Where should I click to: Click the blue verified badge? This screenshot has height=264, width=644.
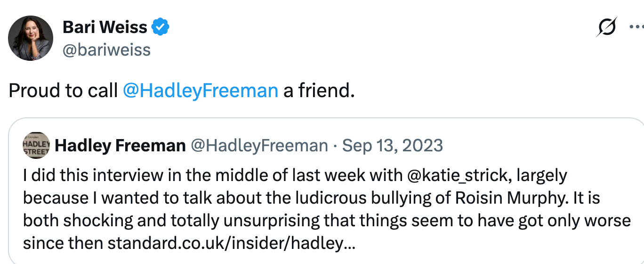point(160,27)
